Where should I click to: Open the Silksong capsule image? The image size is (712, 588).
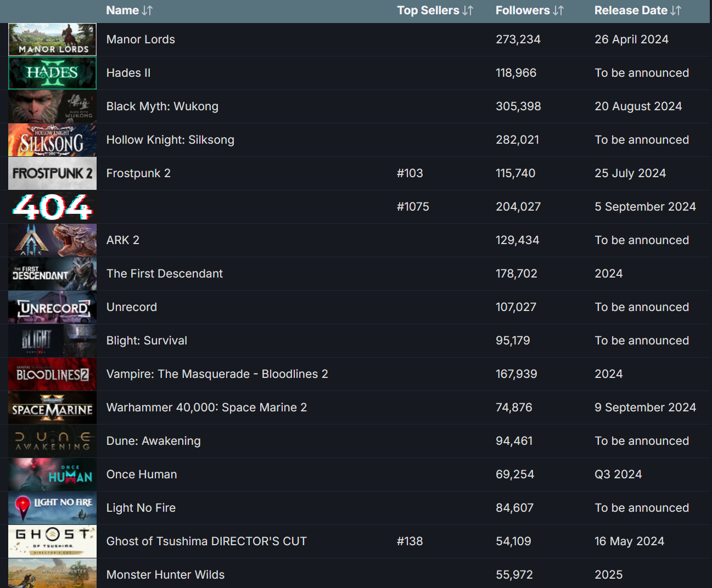52,140
